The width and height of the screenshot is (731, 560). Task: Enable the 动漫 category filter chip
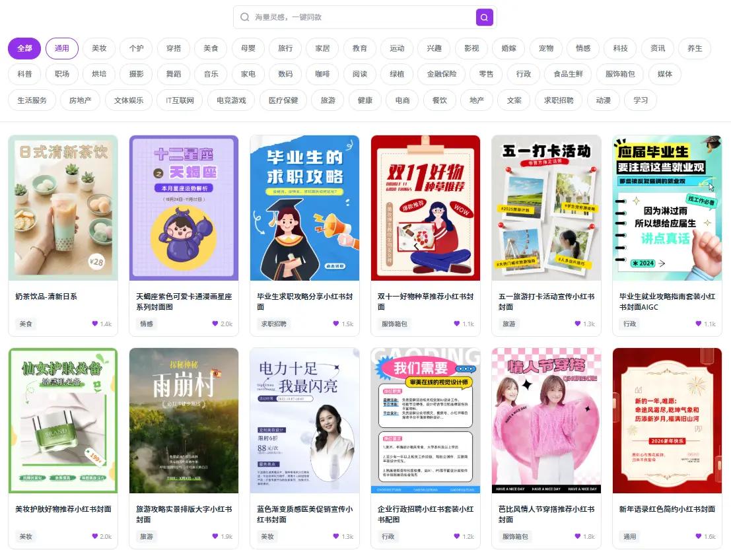[x=603, y=100]
